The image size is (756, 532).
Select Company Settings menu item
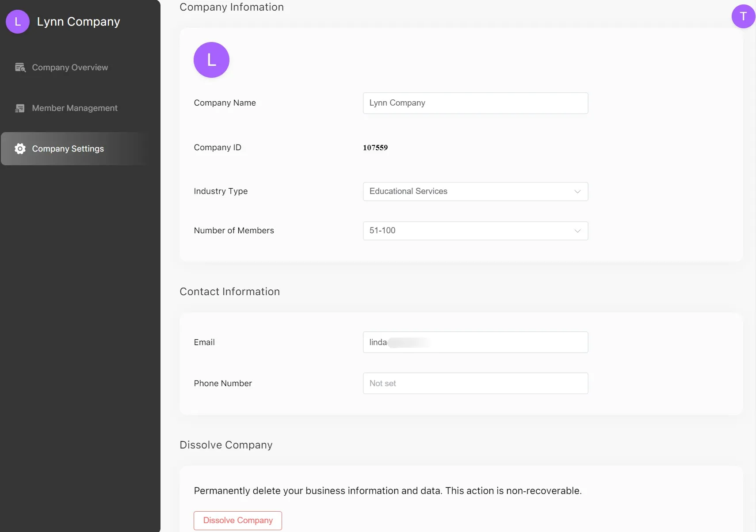(x=68, y=149)
